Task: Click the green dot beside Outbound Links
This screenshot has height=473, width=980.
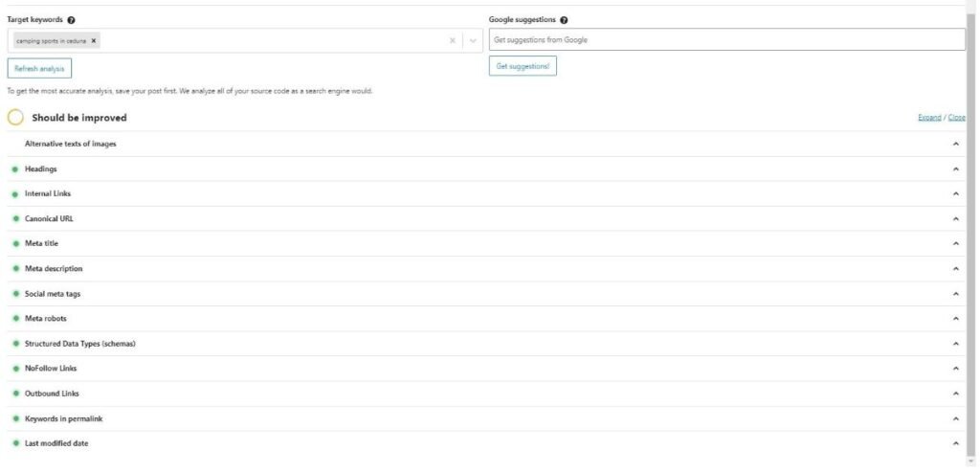Action: point(15,394)
